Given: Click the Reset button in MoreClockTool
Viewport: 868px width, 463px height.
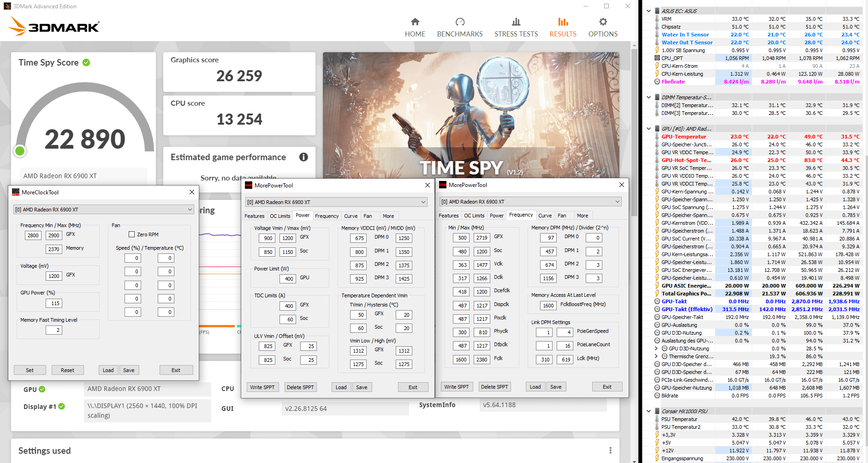Looking at the screenshot, I should [x=67, y=370].
